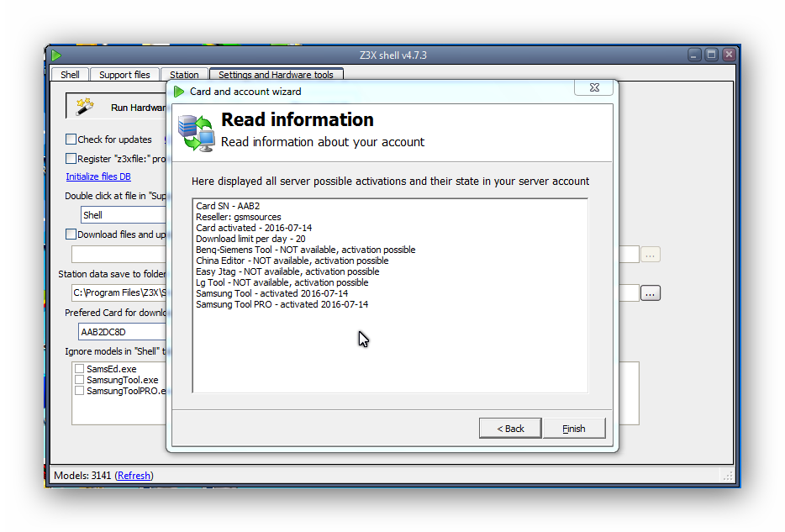This screenshot has height=532, width=785.
Task: Click the magic wand hardware wizard icon
Action: point(85,107)
